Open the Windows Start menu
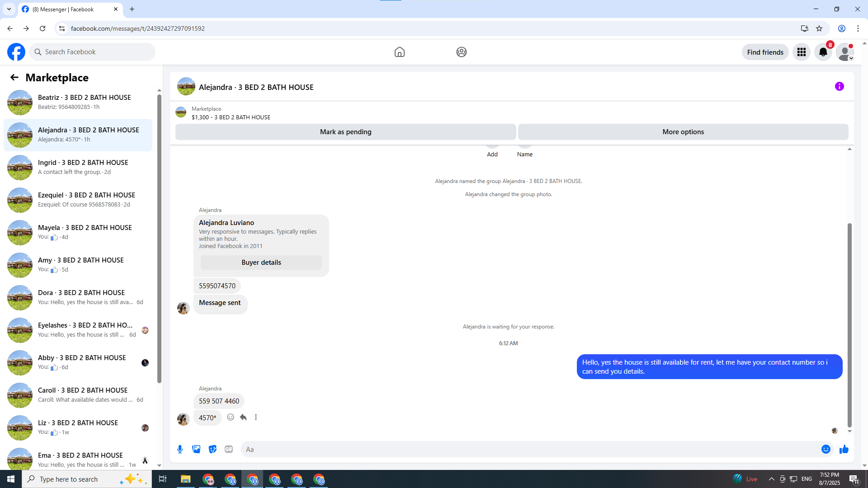 (x=11, y=479)
